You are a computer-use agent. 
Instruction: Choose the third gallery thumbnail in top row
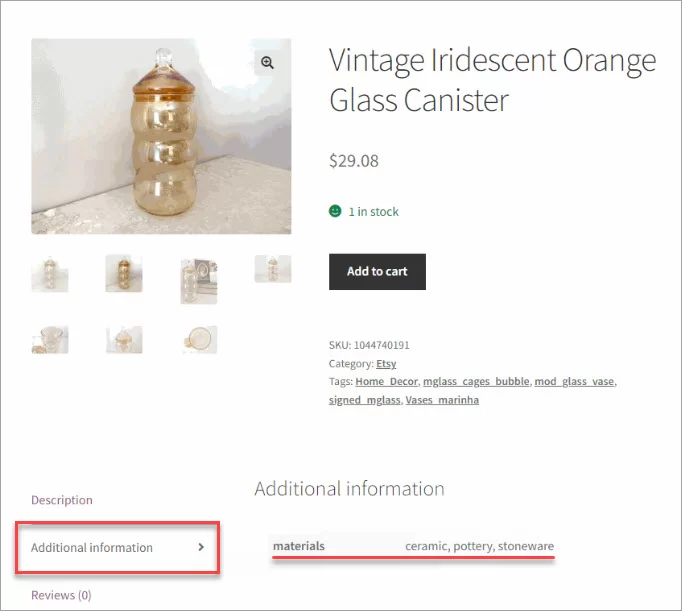[x=199, y=280]
